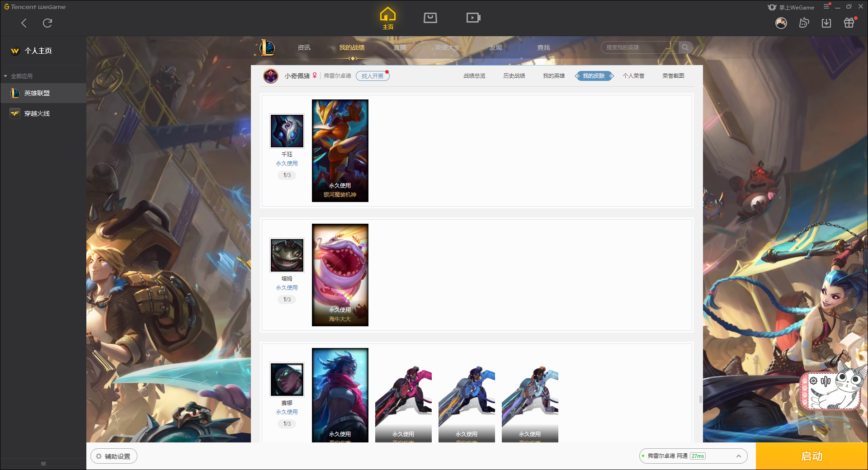
Task: Open the download manager icon
Action: (826, 23)
